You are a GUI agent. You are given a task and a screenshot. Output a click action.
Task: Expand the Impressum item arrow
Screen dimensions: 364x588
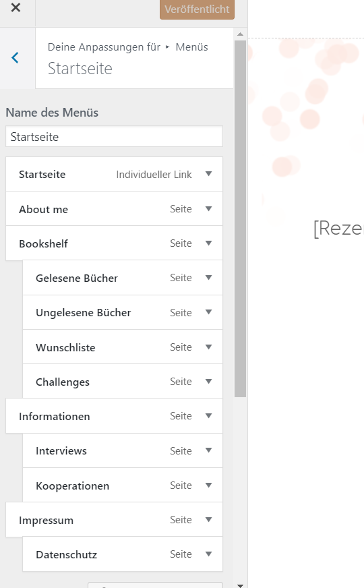tap(209, 520)
